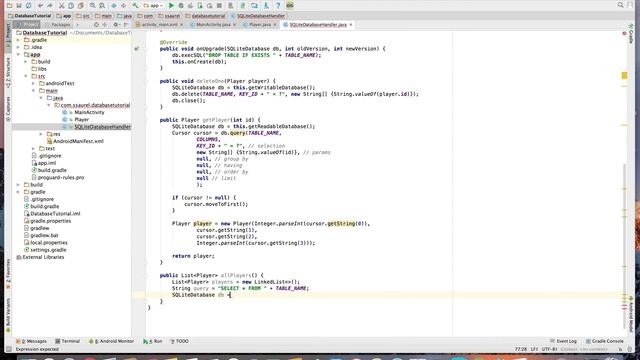Select AndroidManifest.xml in project tree
640x360 pixels.
click(x=75, y=141)
